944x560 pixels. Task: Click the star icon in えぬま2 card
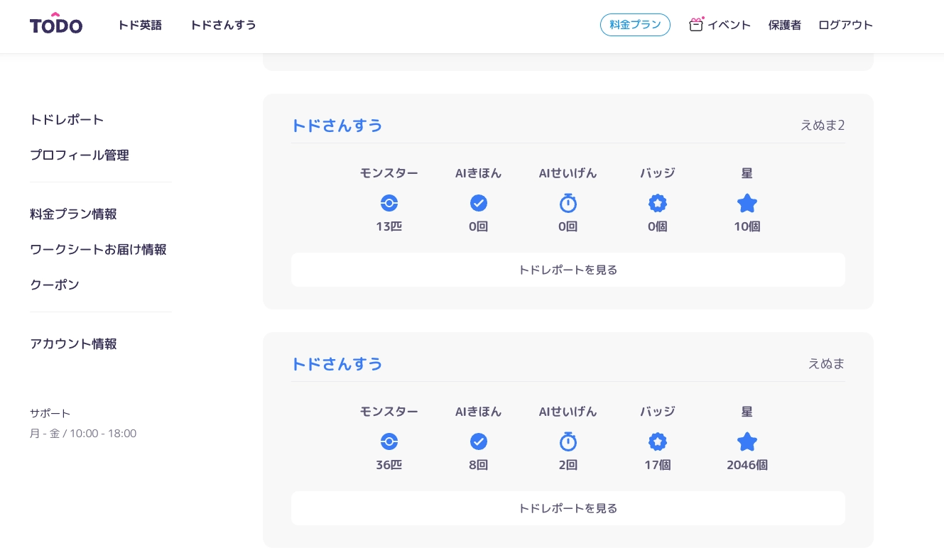coord(747,204)
